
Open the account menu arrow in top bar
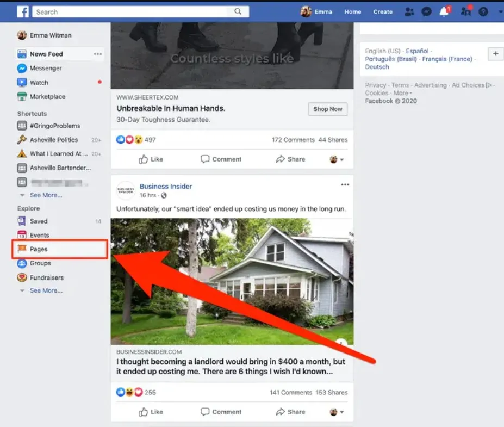(500, 11)
